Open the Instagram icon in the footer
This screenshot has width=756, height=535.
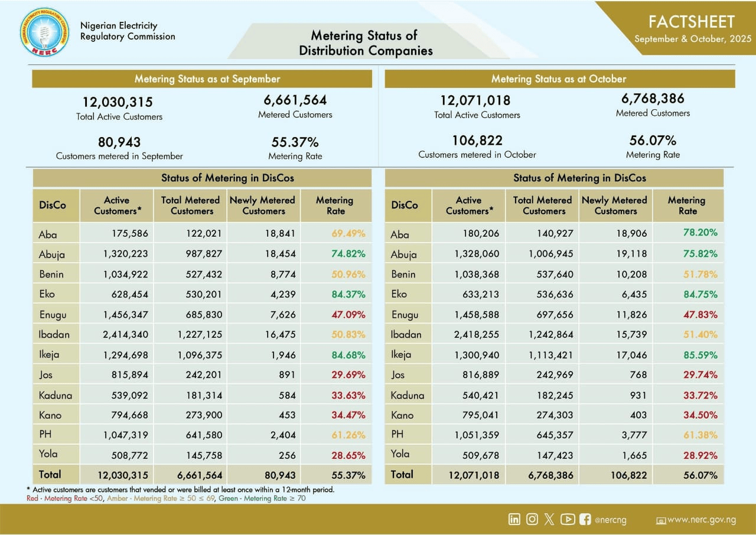(x=532, y=519)
